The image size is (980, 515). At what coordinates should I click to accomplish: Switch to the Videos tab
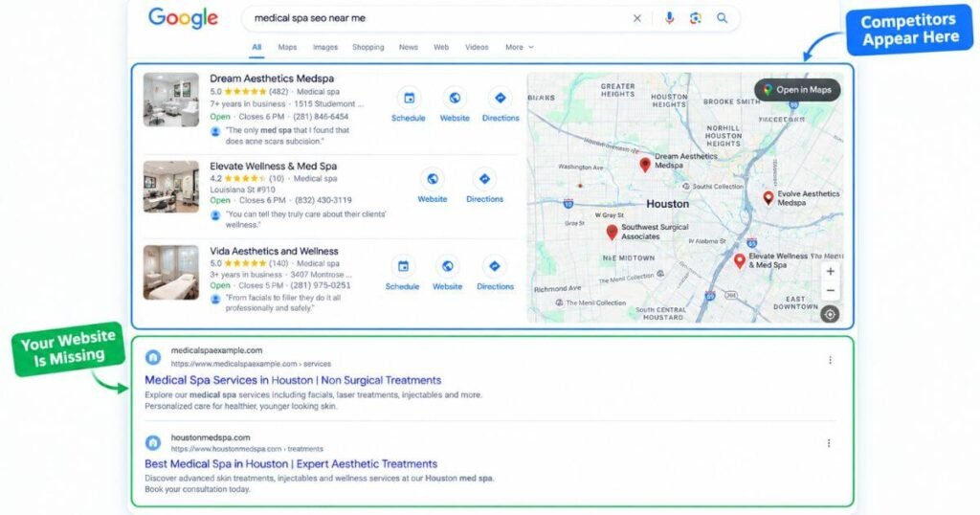(x=477, y=48)
